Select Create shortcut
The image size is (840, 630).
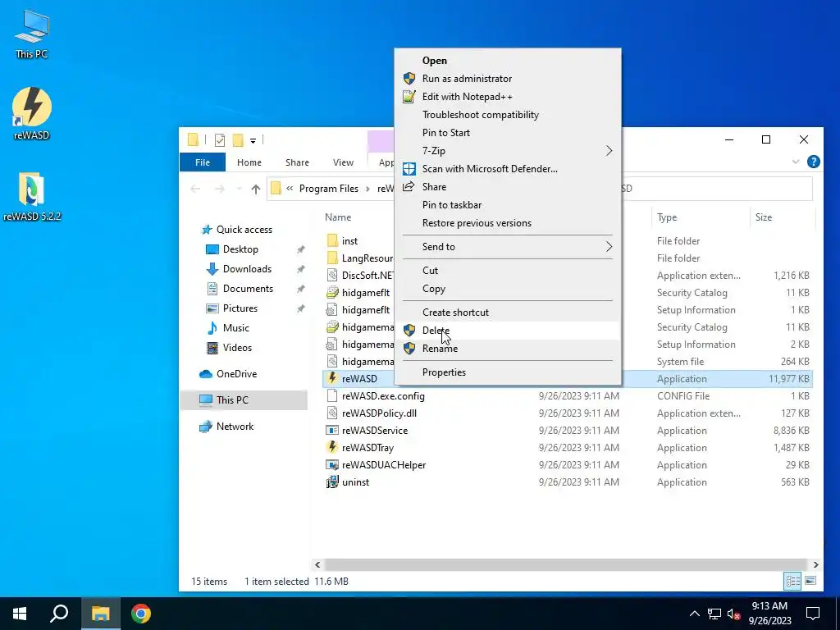pyautogui.click(x=455, y=313)
